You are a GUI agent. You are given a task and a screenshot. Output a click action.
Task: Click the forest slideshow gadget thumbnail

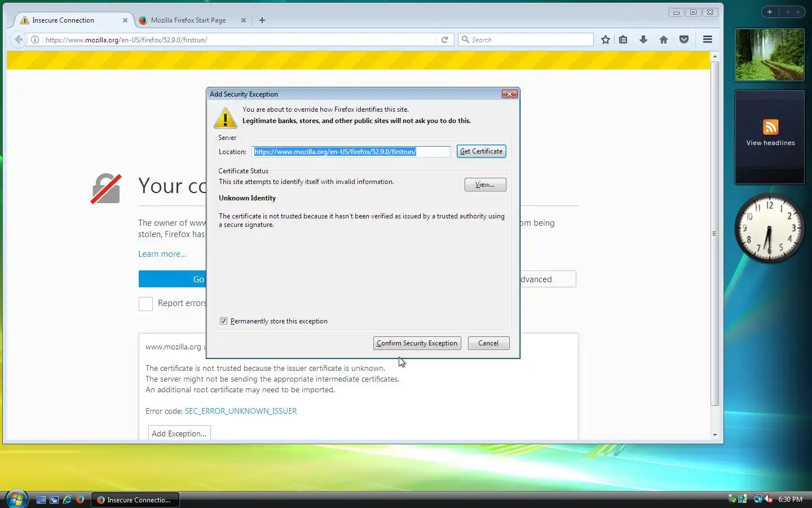(770, 55)
